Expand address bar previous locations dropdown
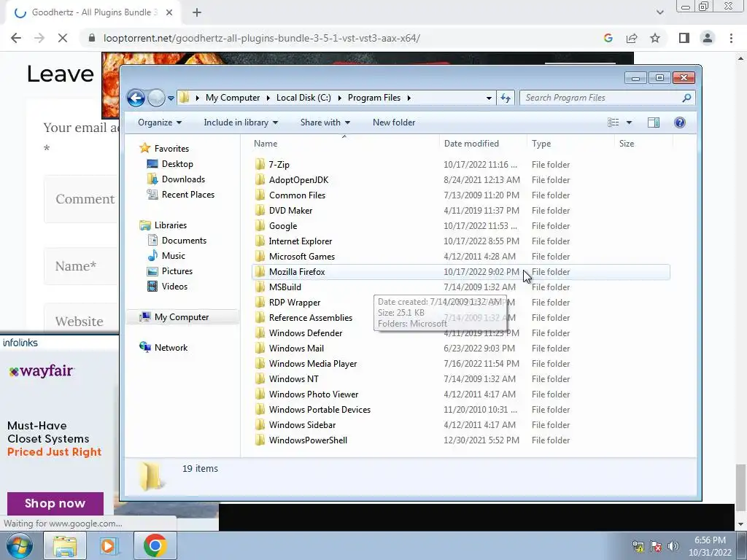This screenshot has height=560, width=747. pos(489,98)
